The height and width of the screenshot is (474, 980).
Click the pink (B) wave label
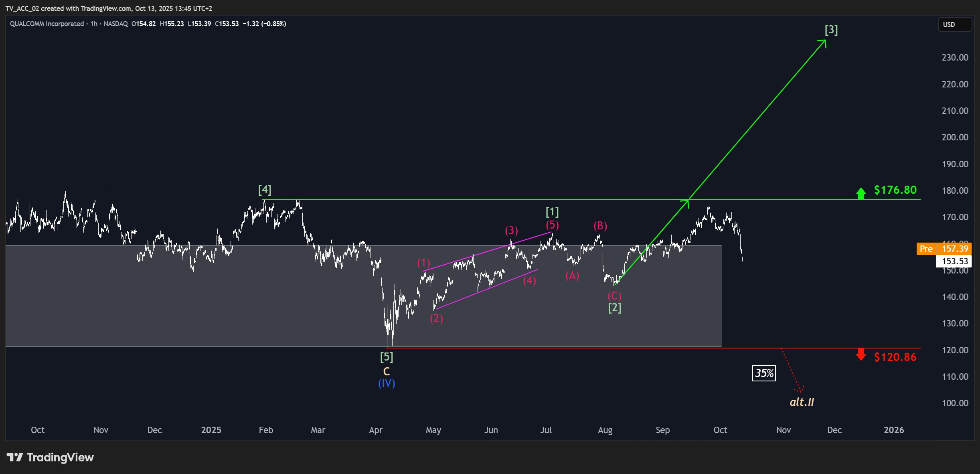tap(600, 226)
